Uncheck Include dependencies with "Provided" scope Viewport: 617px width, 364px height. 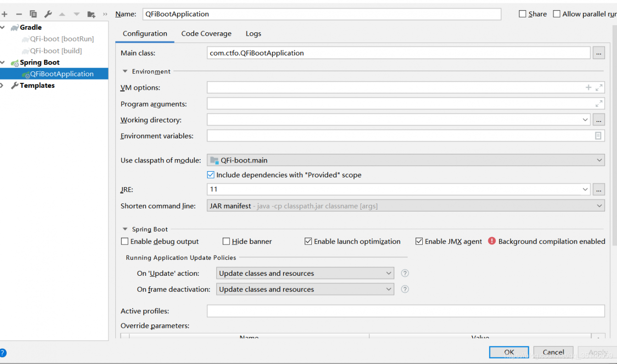[x=211, y=175]
